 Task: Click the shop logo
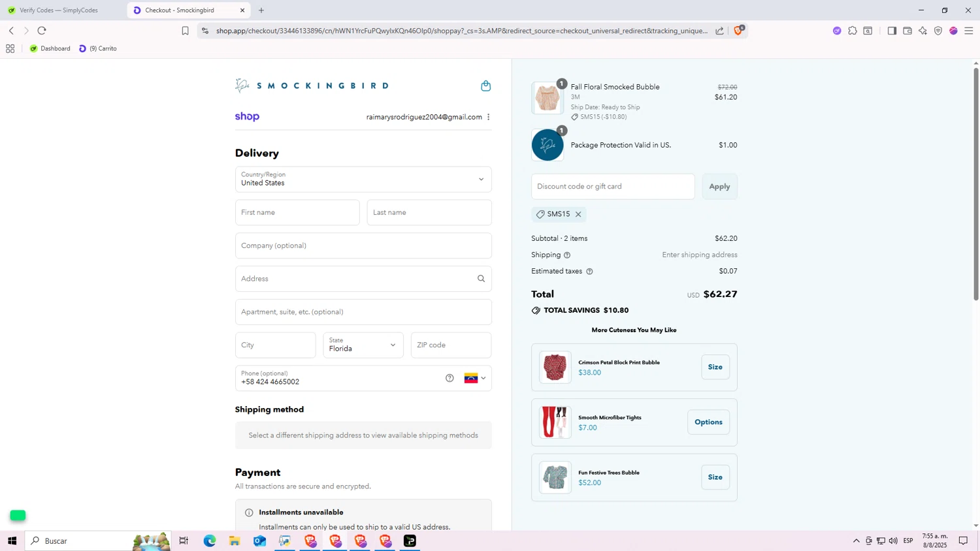click(247, 117)
